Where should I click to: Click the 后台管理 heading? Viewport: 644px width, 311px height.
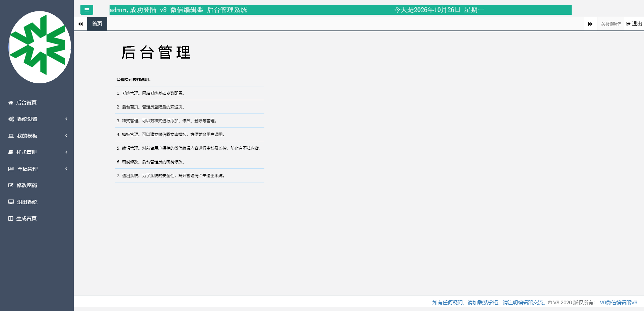point(156,53)
